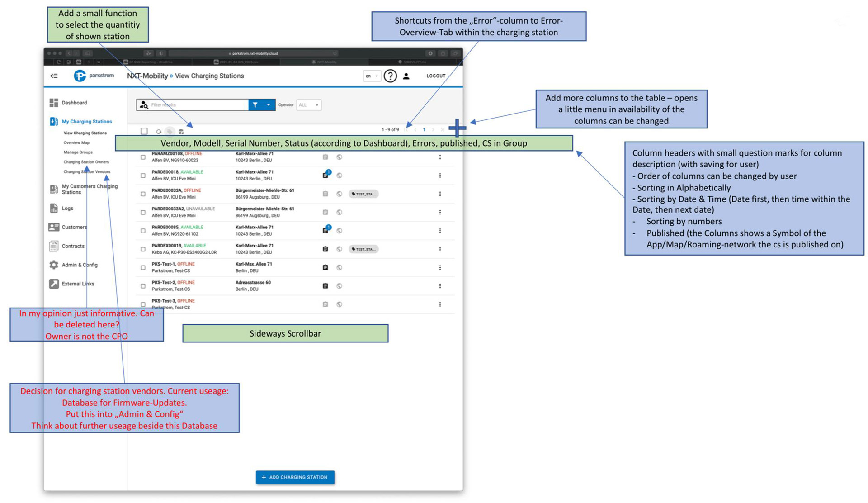Viewport: 868px width, 503px height.
Task: Click the globe icon for PARDEX00019
Action: [x=339, y=249]
